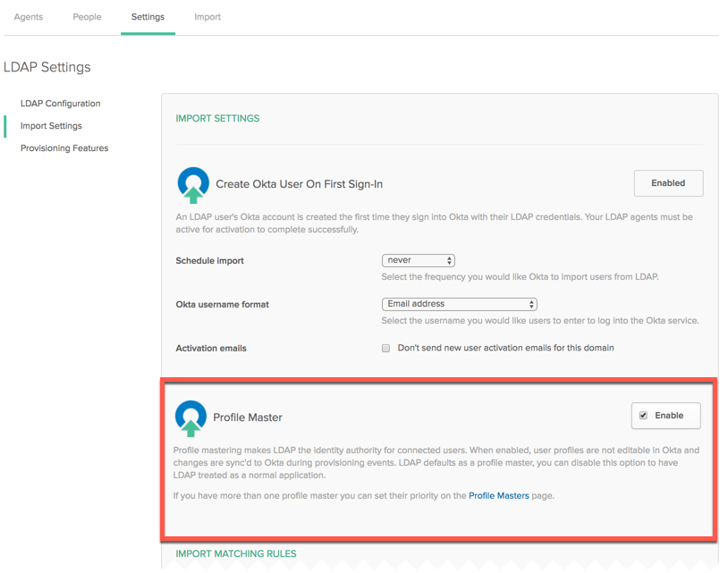Click the Enabled button for first sign-in
Viewport: 728px width, 573px height.
point(668,183)
